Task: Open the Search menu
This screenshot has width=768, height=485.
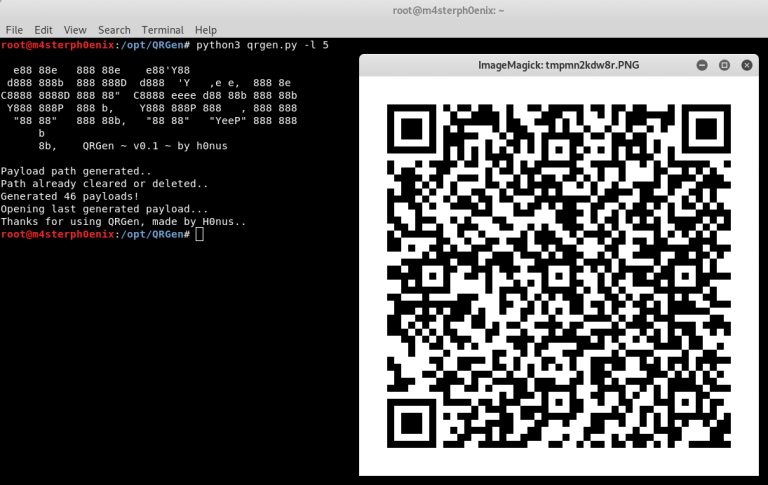Action: (x=114, y=30)
